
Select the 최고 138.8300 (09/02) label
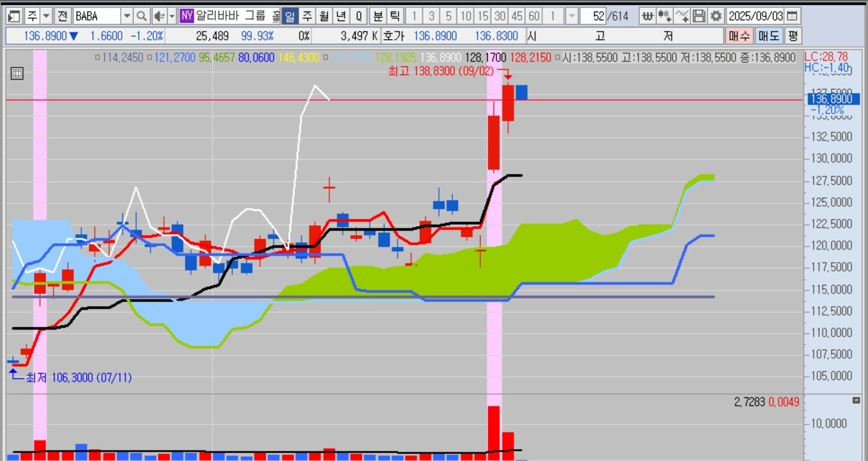440,71
